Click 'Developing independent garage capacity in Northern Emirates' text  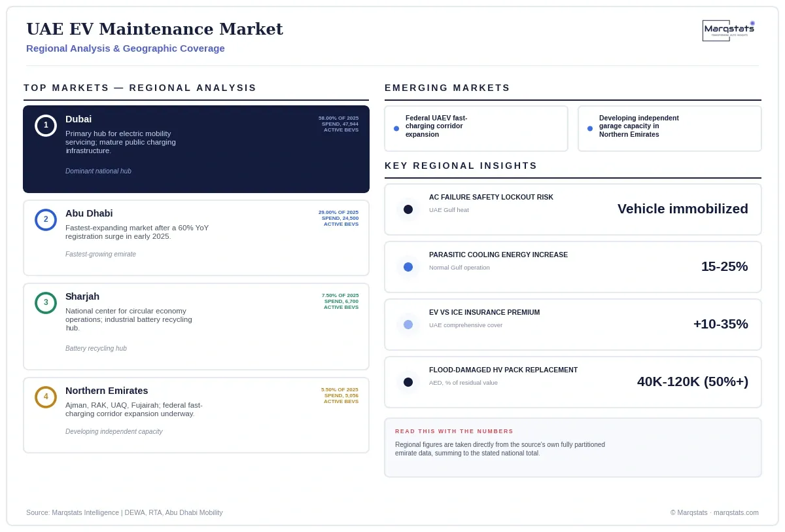[x=639, y=126]
